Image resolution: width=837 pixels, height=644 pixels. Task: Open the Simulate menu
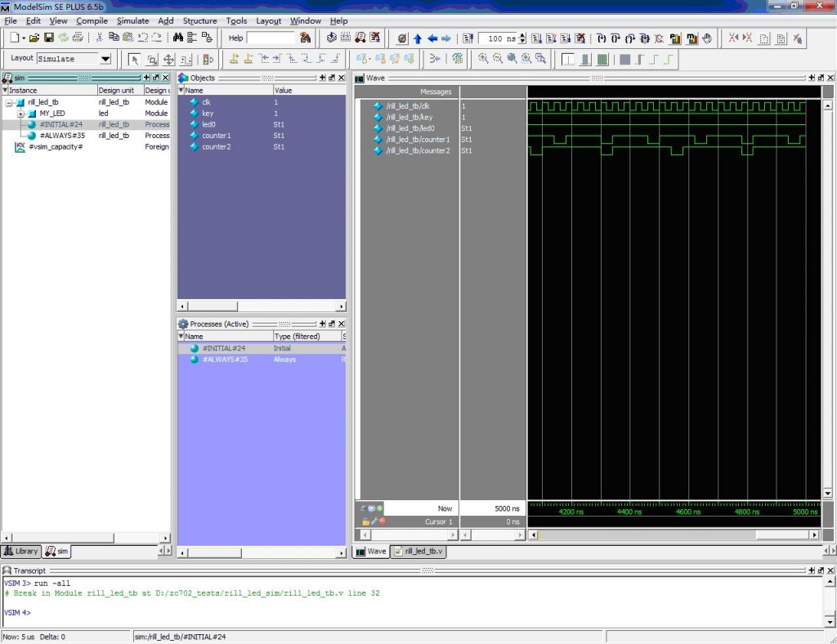pyautogui.click(x=133, y=20)
